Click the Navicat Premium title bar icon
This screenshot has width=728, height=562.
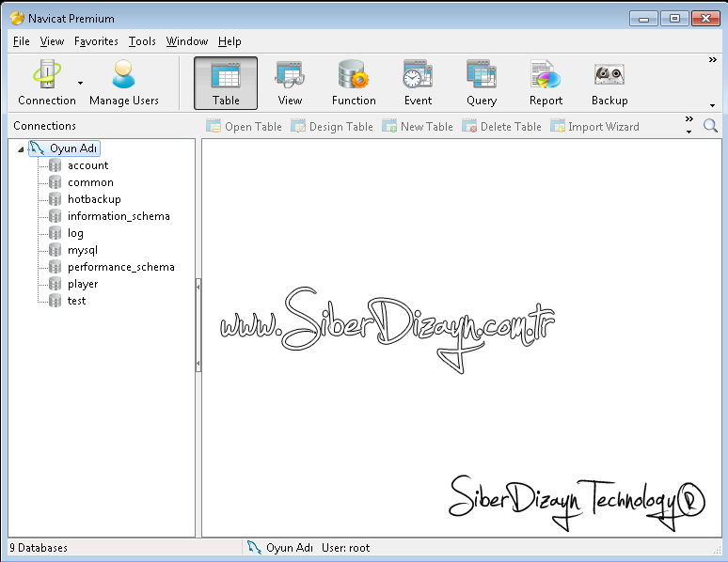click(x=17, y=18)
